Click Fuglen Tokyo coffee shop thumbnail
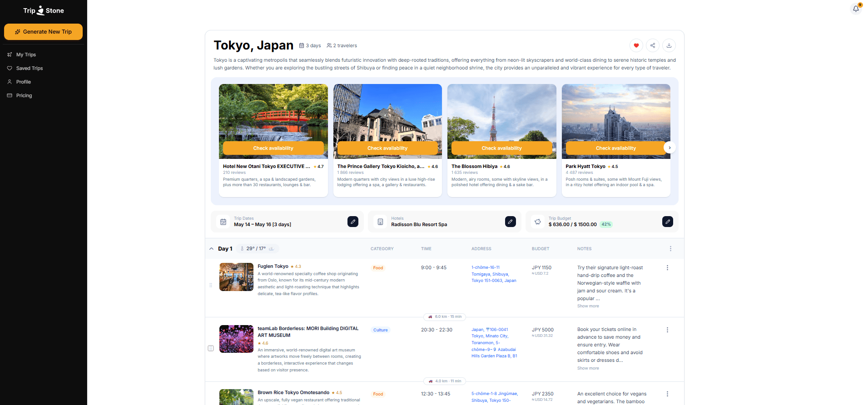The height and width of the screenshot is (405, 868). point(236,277)
